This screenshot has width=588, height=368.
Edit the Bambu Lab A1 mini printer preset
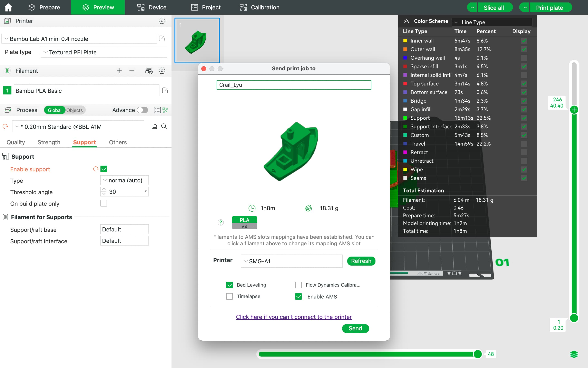(162, 38)
